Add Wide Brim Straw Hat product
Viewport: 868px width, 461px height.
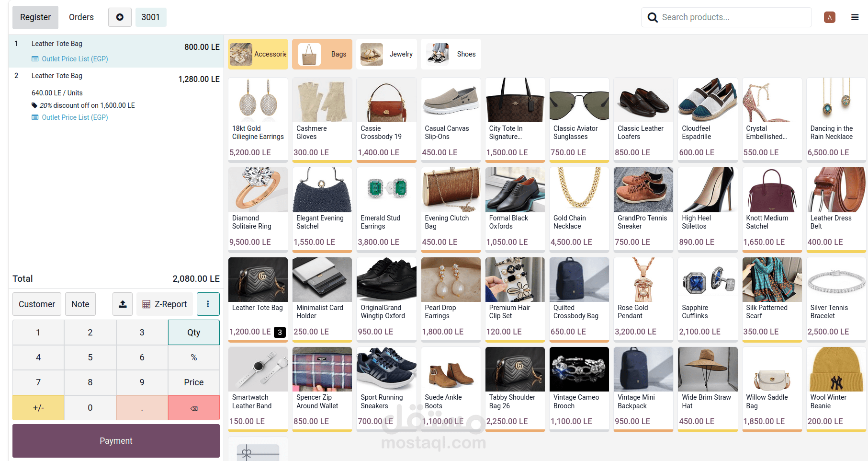(x=708, y=389)
